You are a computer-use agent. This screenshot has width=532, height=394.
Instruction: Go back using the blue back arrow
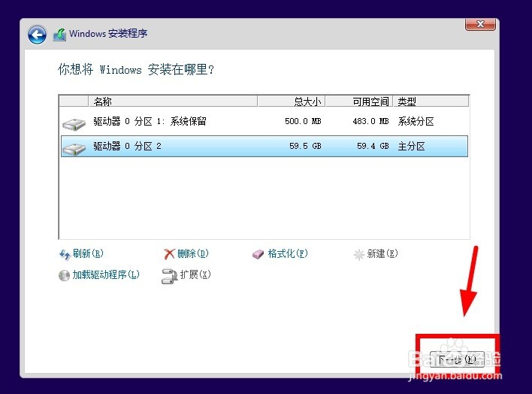[x=37, y=35]
